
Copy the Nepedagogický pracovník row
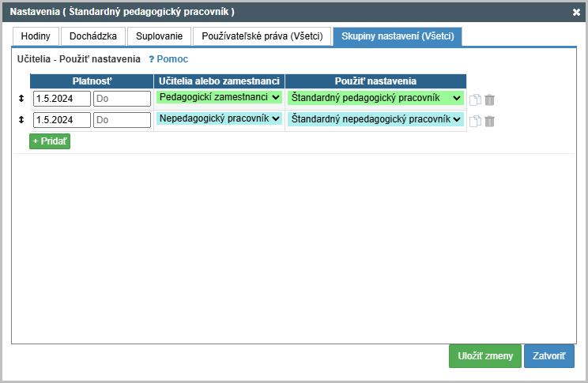tap(475, 121)
